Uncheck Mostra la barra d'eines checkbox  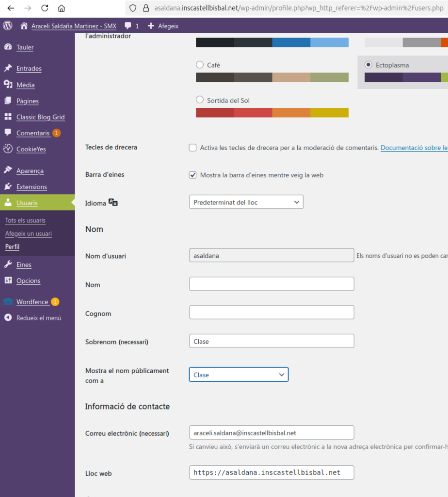pyautogui.click(x=193, y=175)
